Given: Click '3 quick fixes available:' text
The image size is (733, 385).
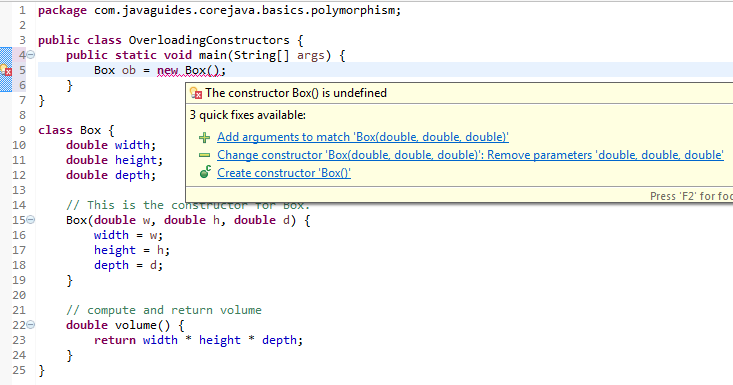Looking at the screenshot, I should click(x=247, y=115).
